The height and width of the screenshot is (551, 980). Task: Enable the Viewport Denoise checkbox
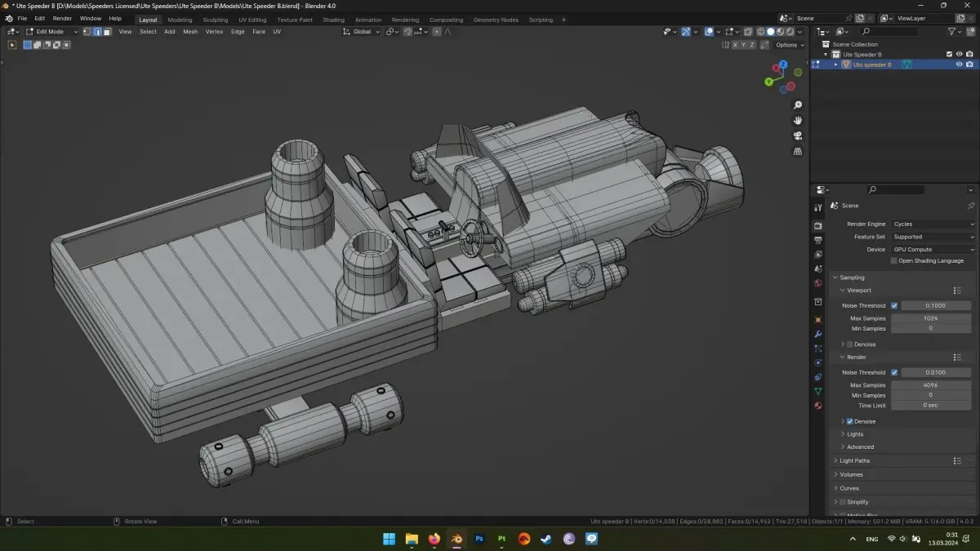[x=850, y=344]
